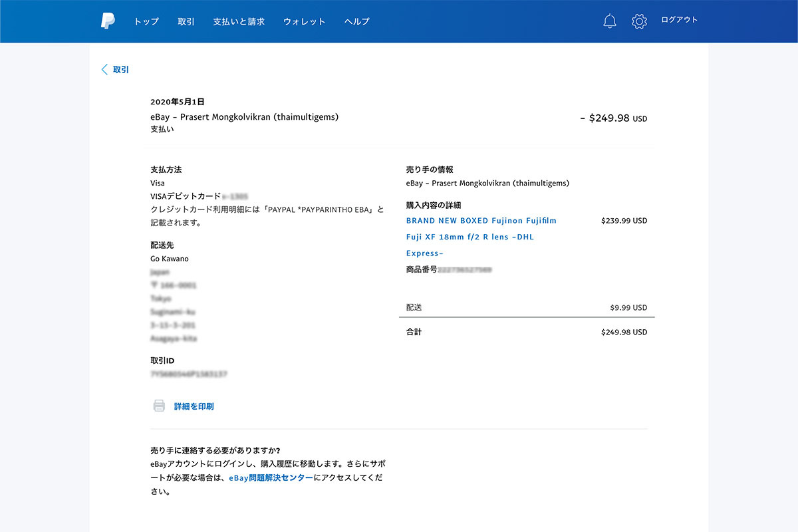Click the 合計 $249.98 USD total
Viewport: 798px width, 532px height.
click(x=623, y=332)
